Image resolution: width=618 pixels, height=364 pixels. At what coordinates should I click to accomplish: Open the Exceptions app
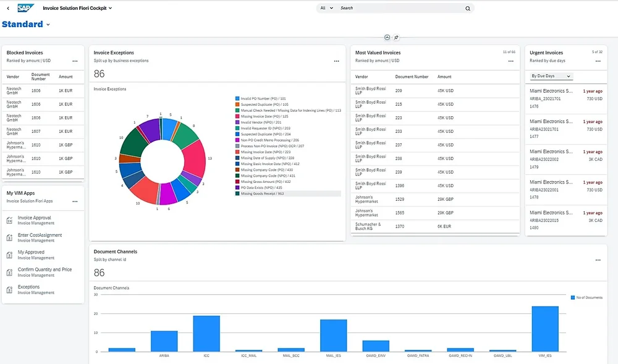point(43,290)
